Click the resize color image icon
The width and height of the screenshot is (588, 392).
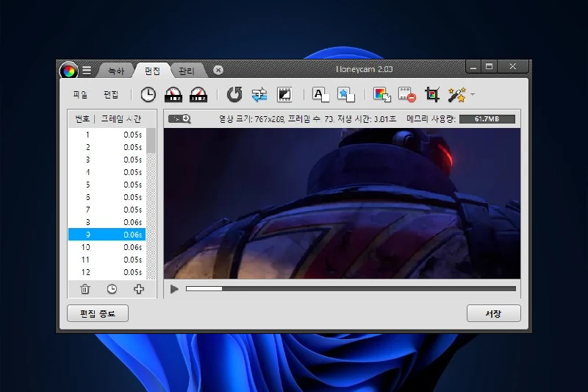pyautogui.click(x=382, y=95)
